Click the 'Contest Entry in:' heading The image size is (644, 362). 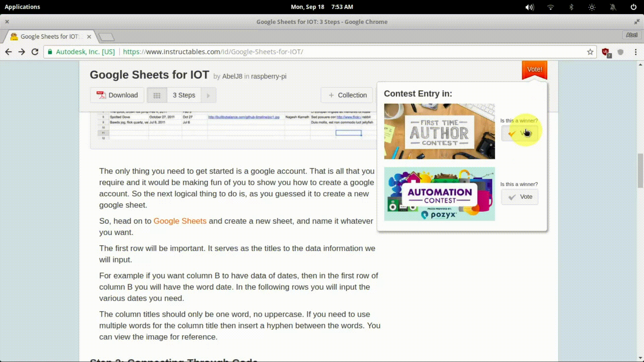[418, 94]
